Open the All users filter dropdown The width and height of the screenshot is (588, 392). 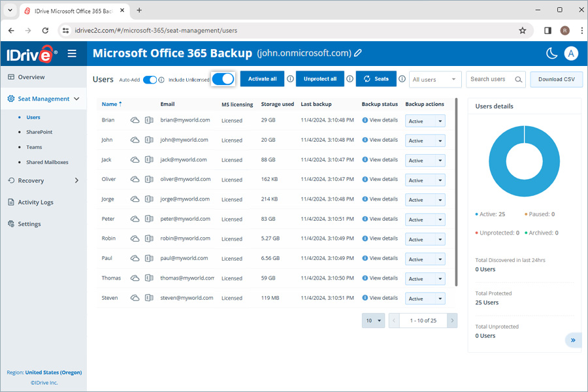[435, 80]
